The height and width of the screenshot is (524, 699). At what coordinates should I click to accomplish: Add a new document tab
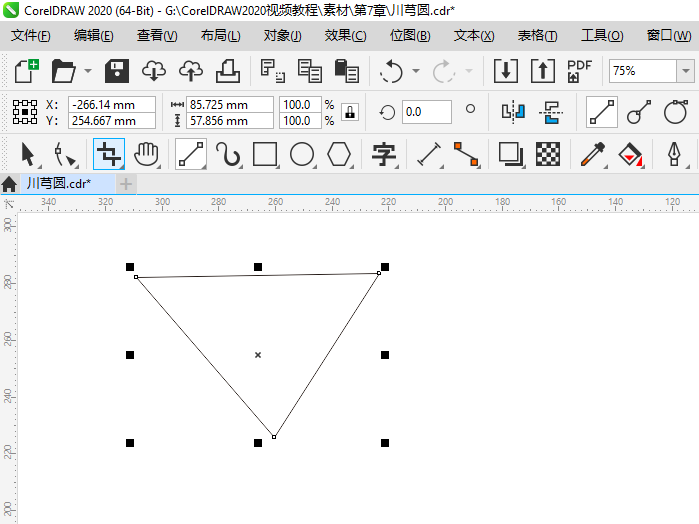126,184
